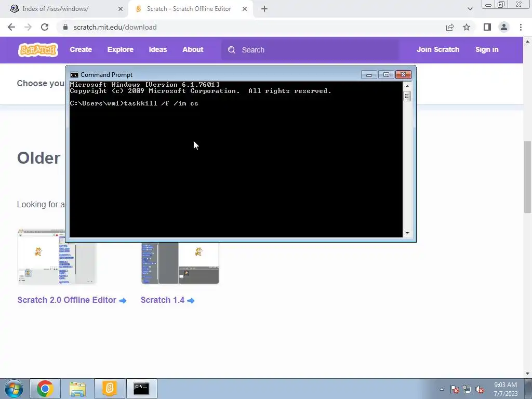Close the Index of /isos/windows/ tab
The image size is (532, 399).
(x=121, y=9)
